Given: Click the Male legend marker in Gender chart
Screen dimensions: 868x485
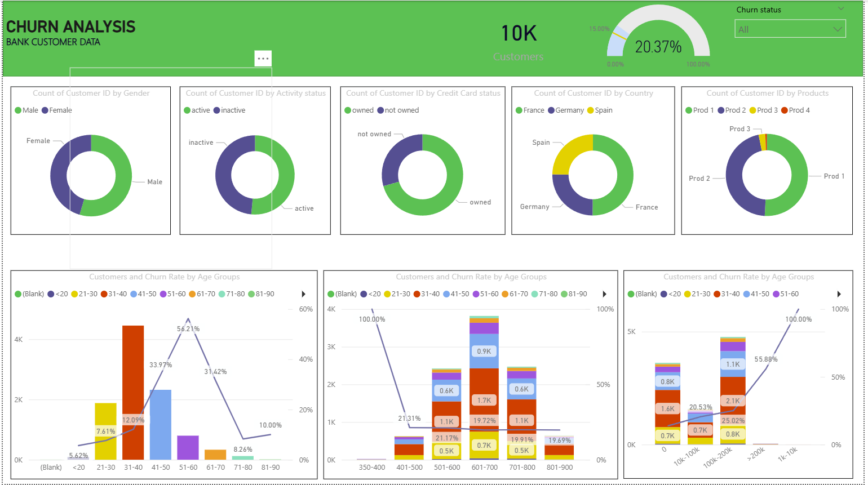Looking at the screenshot, I should click(18, 110).
